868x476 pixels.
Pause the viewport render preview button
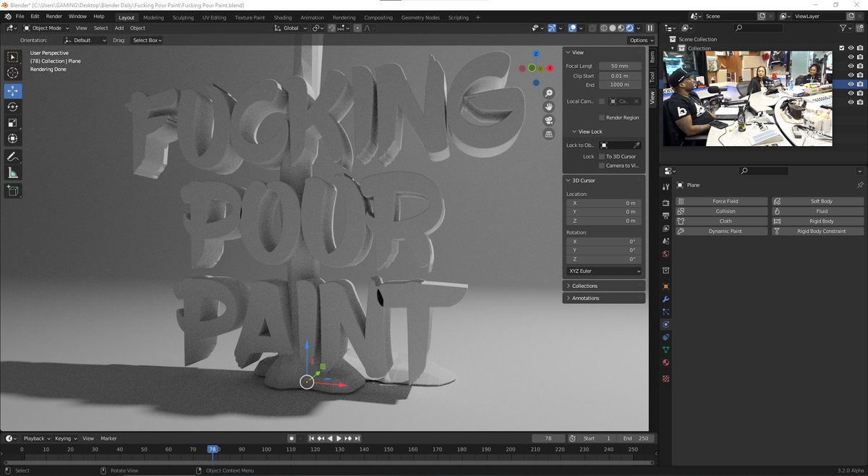pos(650,28)
